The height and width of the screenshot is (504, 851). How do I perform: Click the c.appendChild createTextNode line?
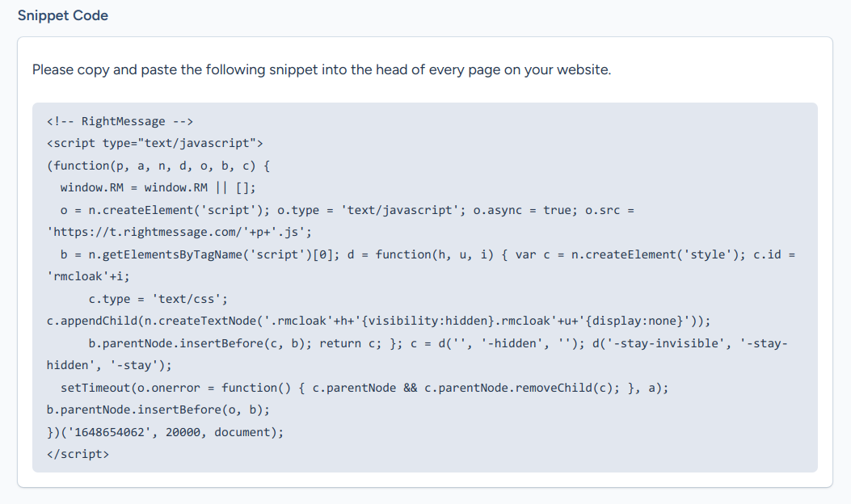click(378, 321)
